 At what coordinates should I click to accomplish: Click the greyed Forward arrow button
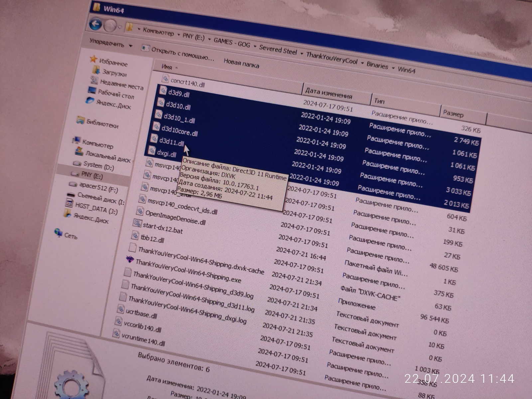[x=110, y=26]
